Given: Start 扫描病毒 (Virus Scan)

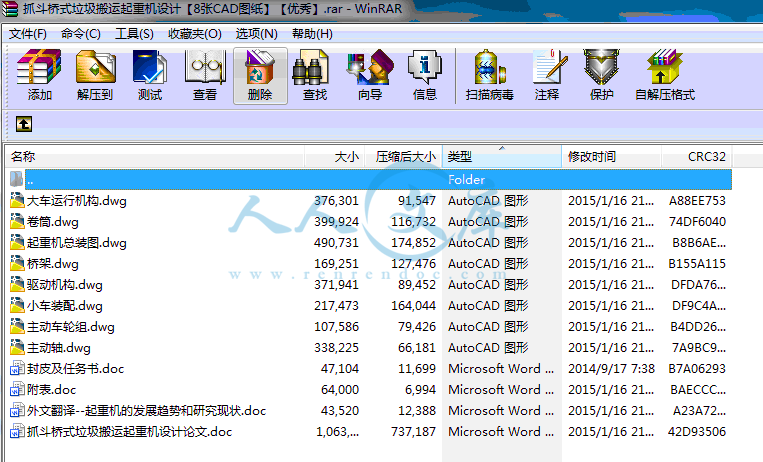Looking at the screenshot, I should pos(490,75).
